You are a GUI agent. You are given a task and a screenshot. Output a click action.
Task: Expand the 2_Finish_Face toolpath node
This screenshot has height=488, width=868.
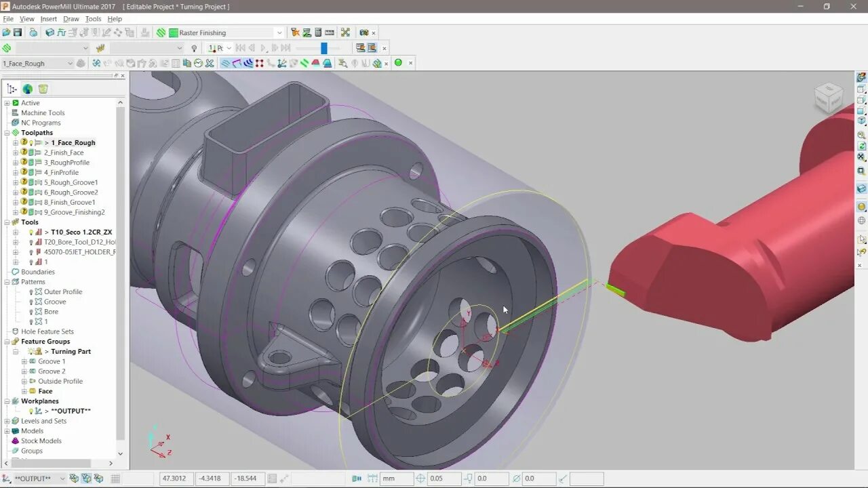[x=16, y=152]
